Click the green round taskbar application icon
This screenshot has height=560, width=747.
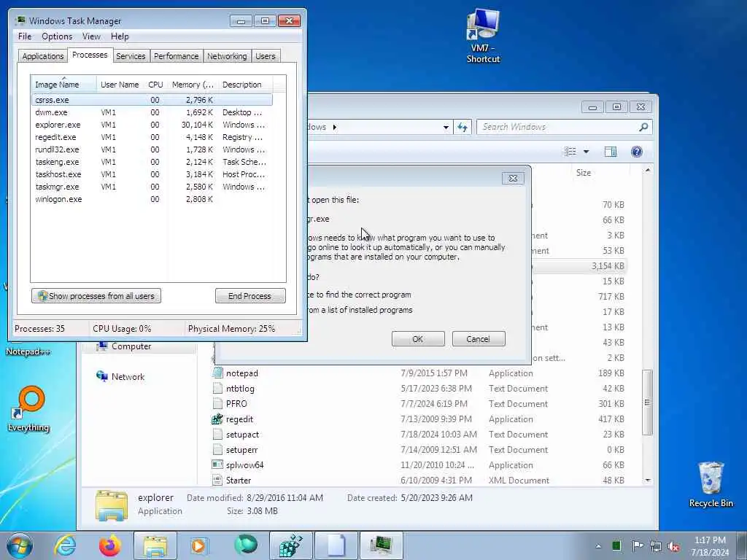point(246,545)
